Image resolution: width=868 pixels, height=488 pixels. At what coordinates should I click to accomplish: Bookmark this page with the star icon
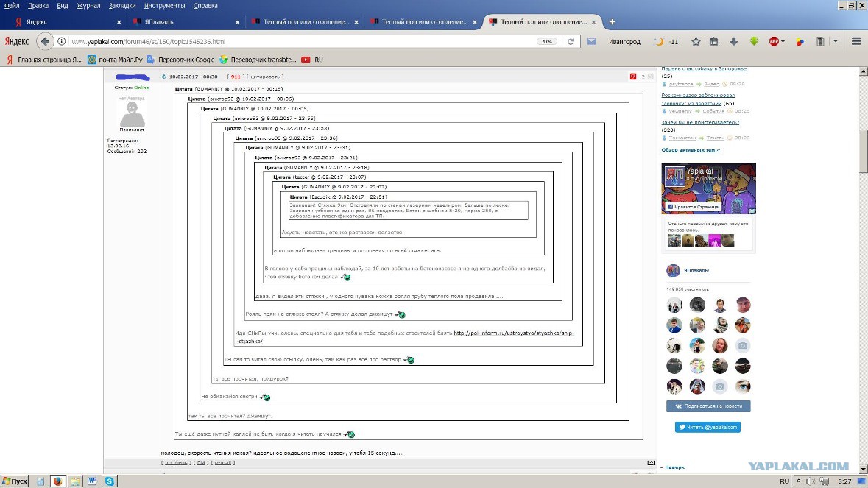point(696,41)
